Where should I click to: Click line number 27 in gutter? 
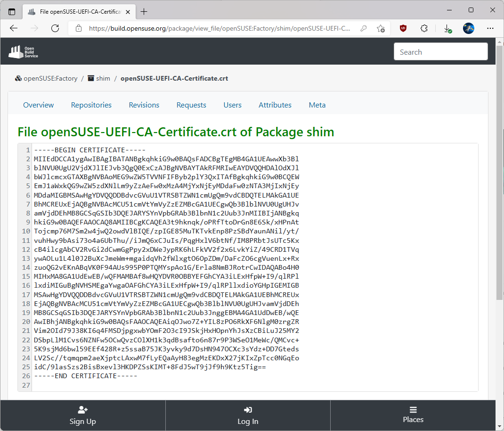[x=26, y=385]
